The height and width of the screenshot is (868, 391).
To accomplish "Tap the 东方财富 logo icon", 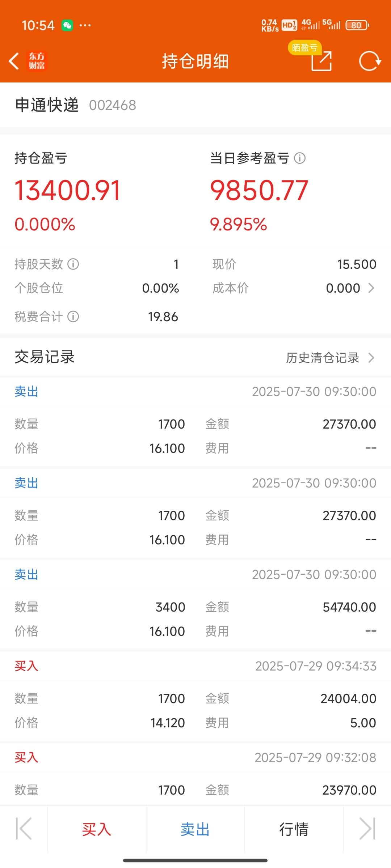I will [37, 61].
